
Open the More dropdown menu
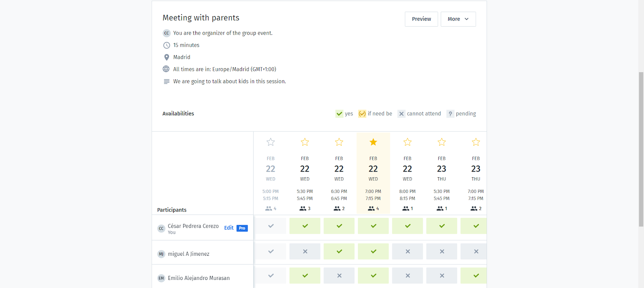(458, 19)
